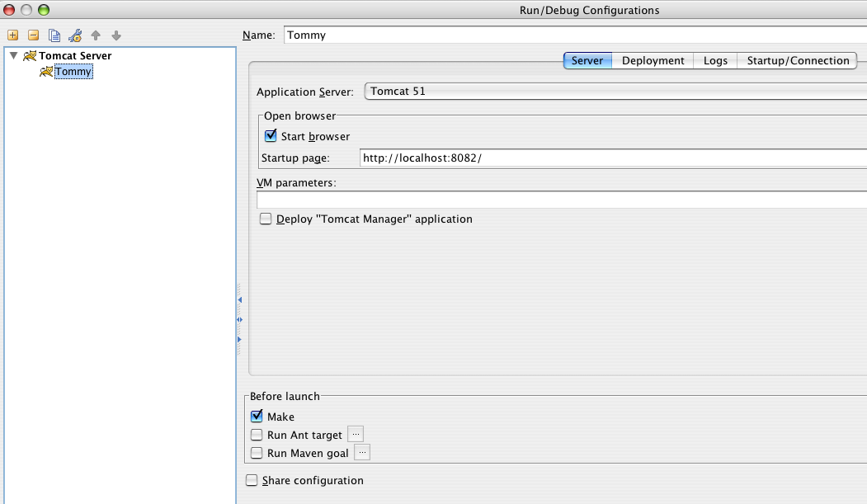Toggle the Make before launch checkbox

point(257,417)
